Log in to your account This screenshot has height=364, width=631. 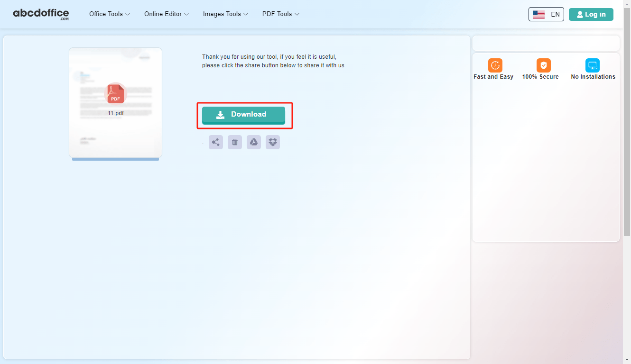591,14
